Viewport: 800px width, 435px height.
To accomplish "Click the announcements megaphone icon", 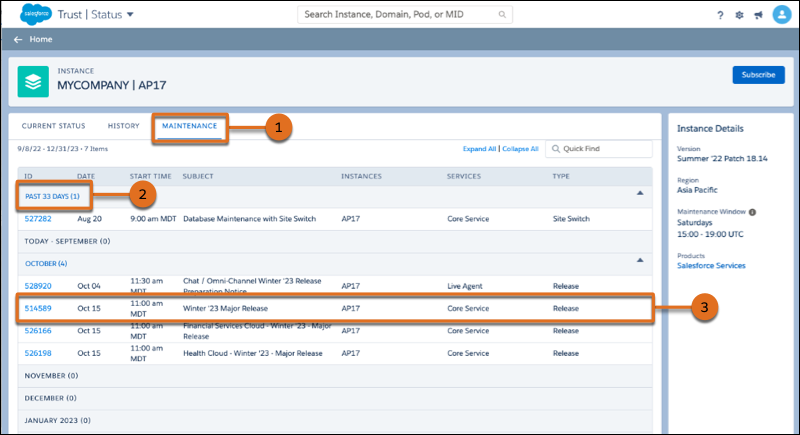I will [759, 15].
